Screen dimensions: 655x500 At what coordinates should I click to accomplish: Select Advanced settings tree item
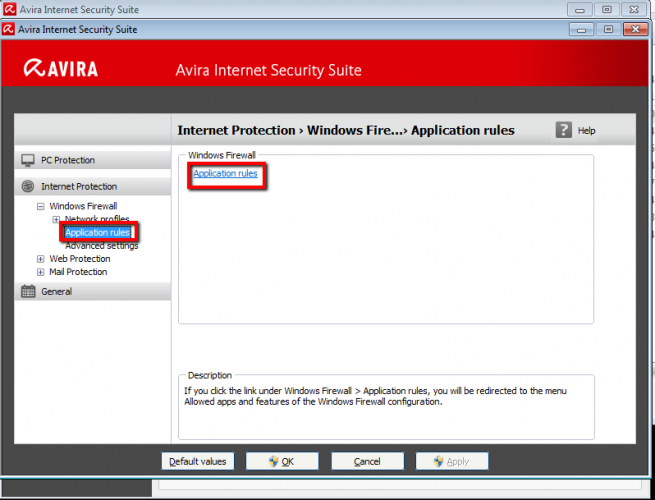click(x=102, y=246)
